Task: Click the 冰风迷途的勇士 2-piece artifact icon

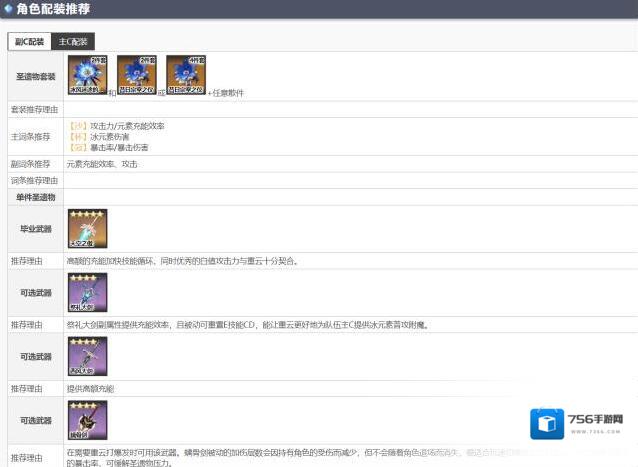Action: (x=87, y=75)
